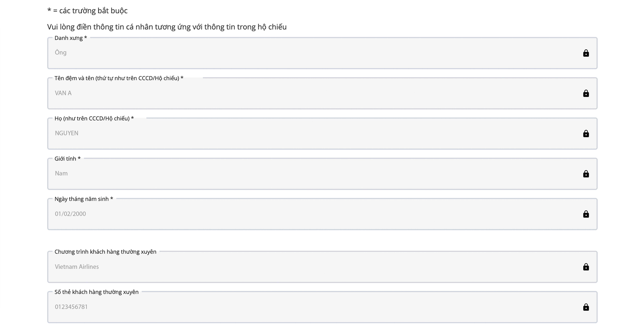Click the VAN A middle and first name field
This screenshot has height=335, width=644.
click(x=300, y=93)
